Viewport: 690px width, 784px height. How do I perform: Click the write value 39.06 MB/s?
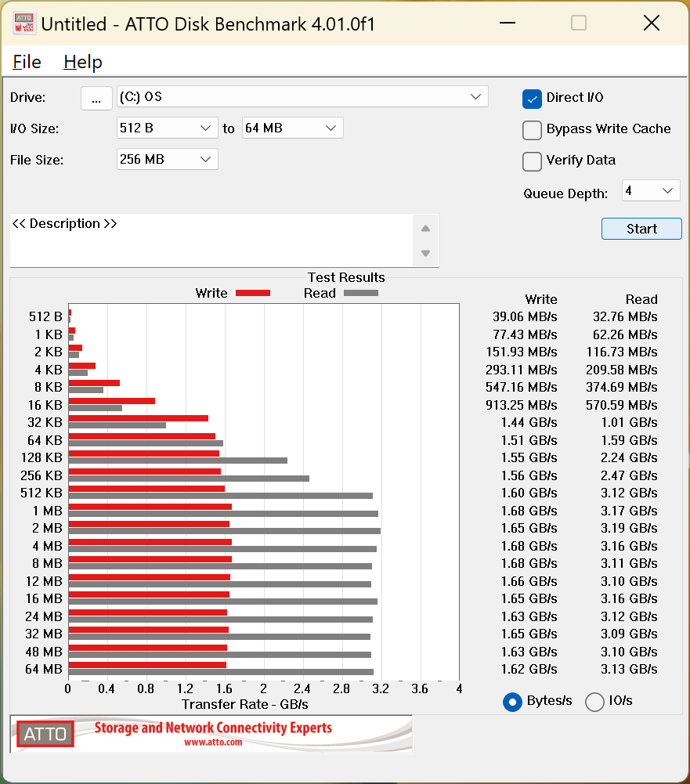[525, 316]
